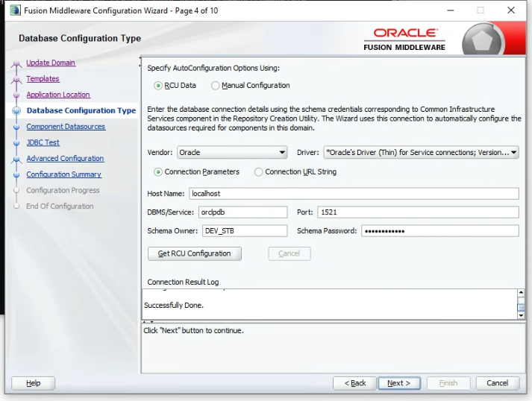This screenshot has width=532, height=401.
Task: Click the End Of Configuration step label
Action: pyautogui.click(x=60, y=206)
